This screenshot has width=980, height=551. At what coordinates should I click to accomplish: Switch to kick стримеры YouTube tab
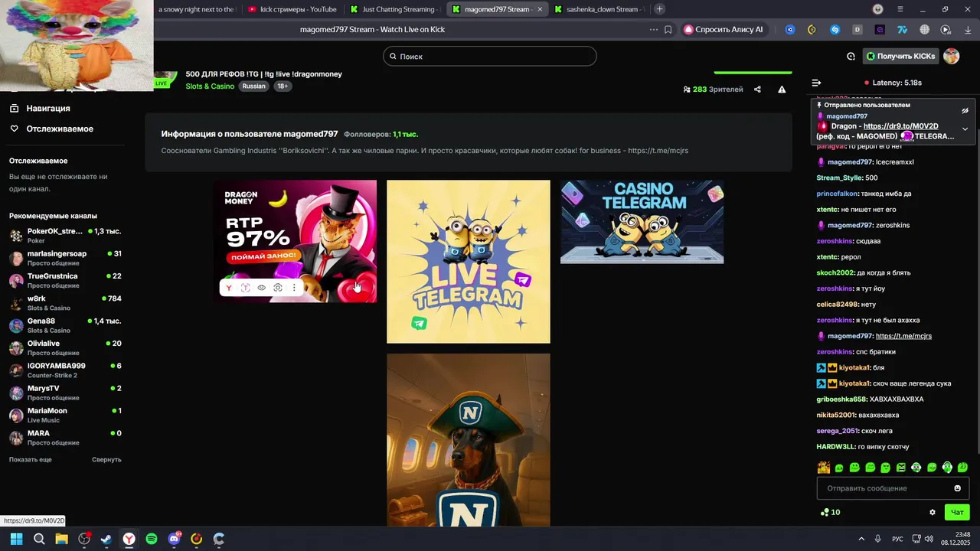[292, 9]
